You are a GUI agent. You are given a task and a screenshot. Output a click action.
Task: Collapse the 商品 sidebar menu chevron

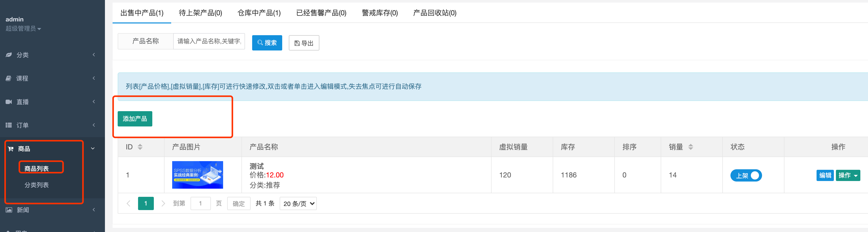tap(93, 148)
